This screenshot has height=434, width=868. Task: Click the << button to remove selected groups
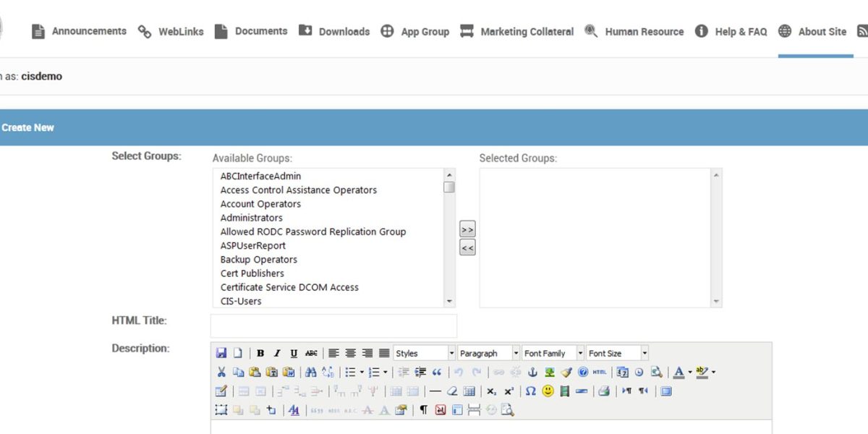467,247
